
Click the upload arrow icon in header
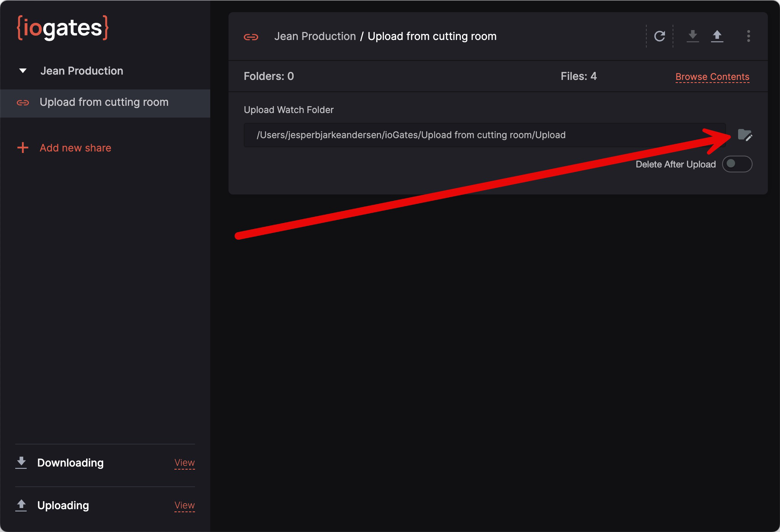pos(717,36)
